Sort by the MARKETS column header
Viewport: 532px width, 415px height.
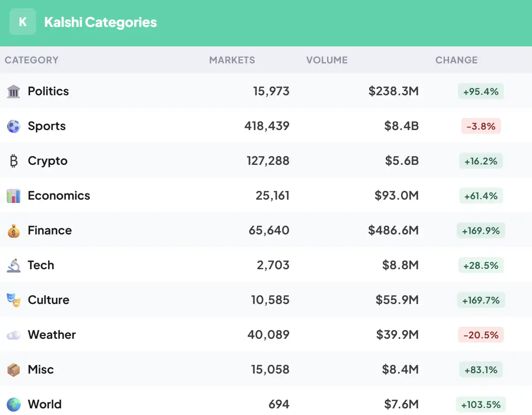click(x=232, y=60)
